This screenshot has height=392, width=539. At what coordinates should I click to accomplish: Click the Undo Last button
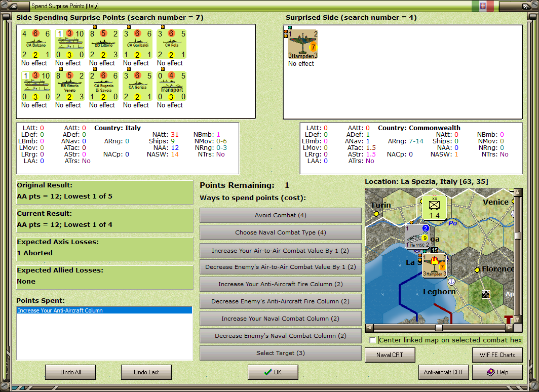tap(146, 372)
